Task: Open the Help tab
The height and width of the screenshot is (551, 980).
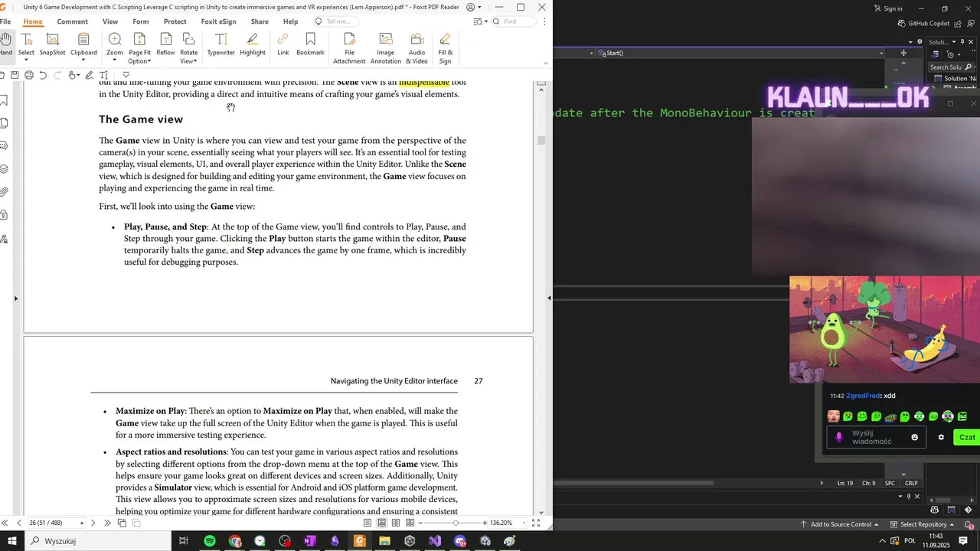Action: pyautogui.click(x=290, y=21)
